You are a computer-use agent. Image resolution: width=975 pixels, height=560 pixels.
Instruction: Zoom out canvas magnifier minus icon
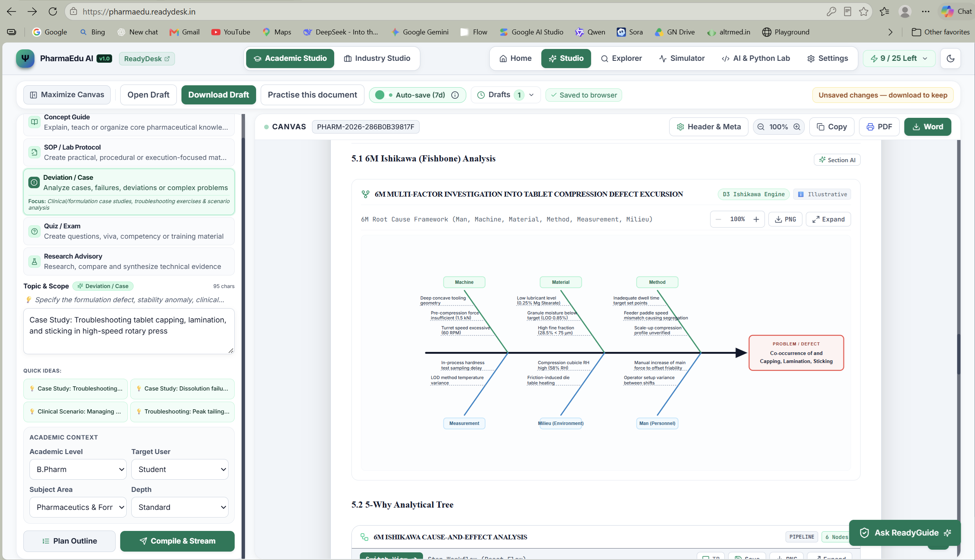(761, 127)
